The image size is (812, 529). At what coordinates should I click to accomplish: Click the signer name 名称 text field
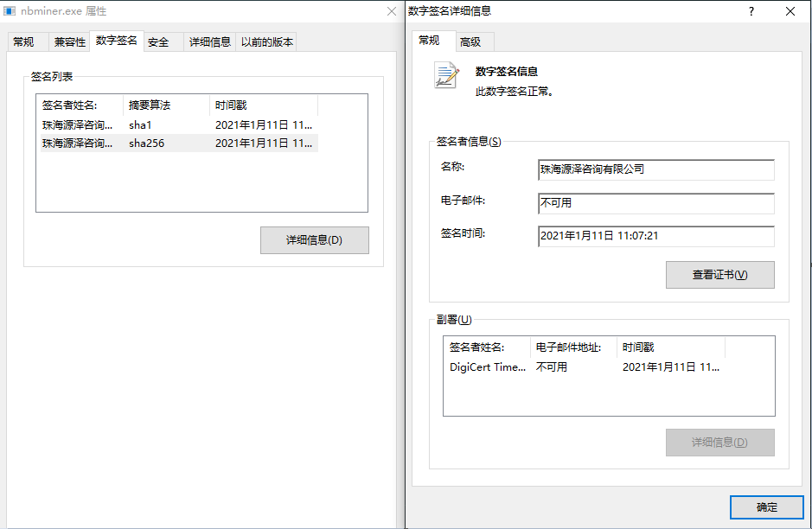tap(655, 169)
